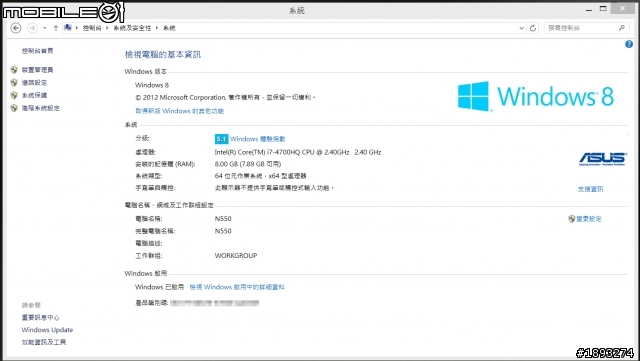The image size is (640, 361).
Task: Maximize the System window
Action: (x=603, y=9)
